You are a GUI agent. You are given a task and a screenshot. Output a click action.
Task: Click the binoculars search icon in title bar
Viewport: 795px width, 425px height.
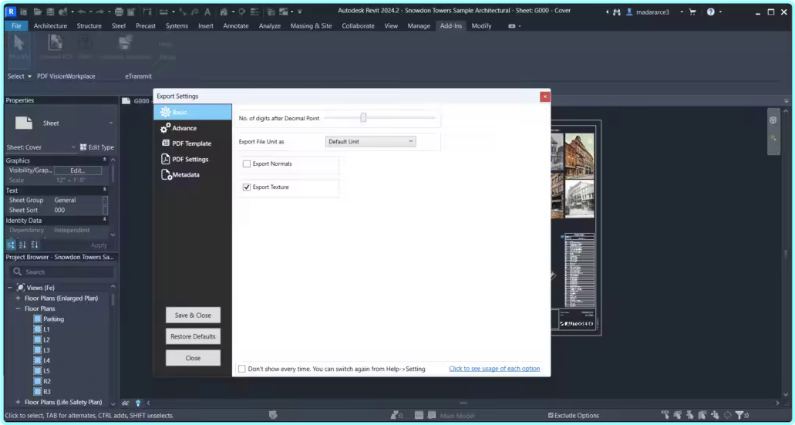[x=617, y=12]
